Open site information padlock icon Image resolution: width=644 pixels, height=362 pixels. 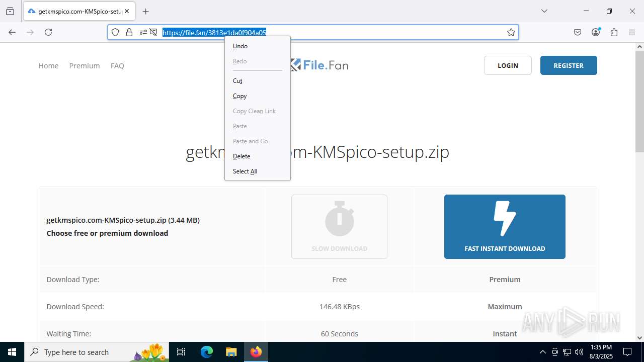[129, 32]
